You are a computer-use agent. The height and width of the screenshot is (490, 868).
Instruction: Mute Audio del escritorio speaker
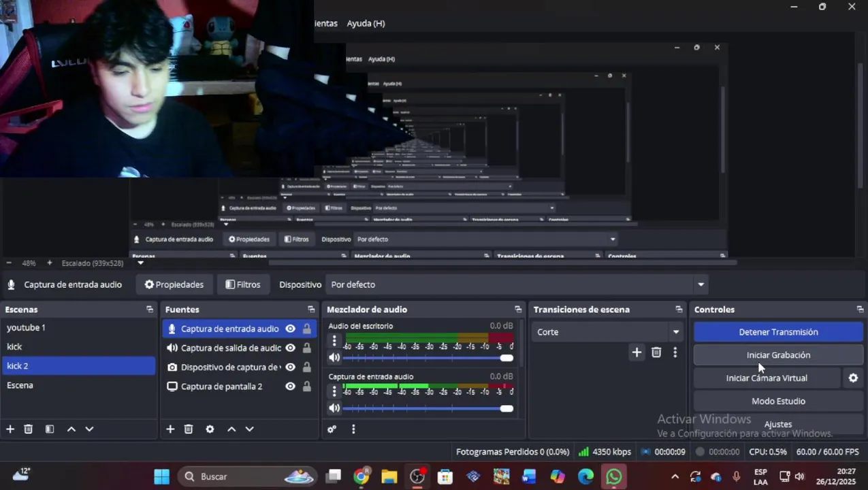pos(334,358)
